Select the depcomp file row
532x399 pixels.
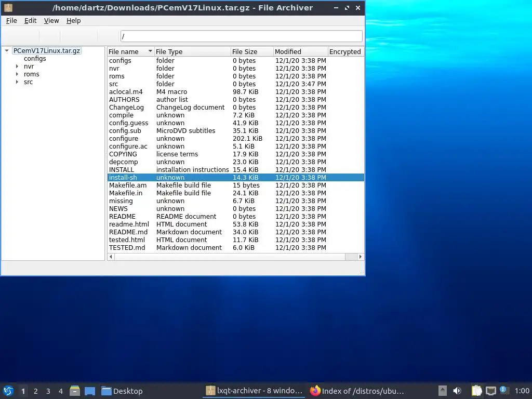[236, 162]
